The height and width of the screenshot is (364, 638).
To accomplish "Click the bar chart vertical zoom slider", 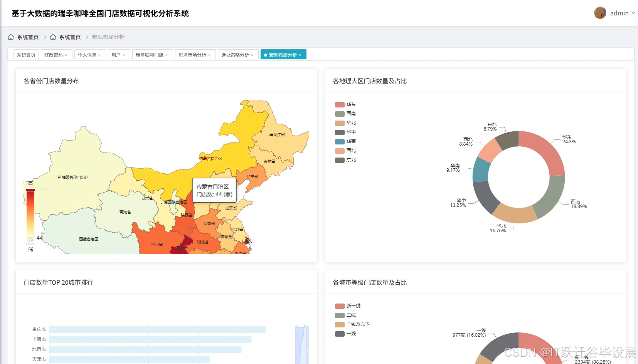I will pos(302,344).
